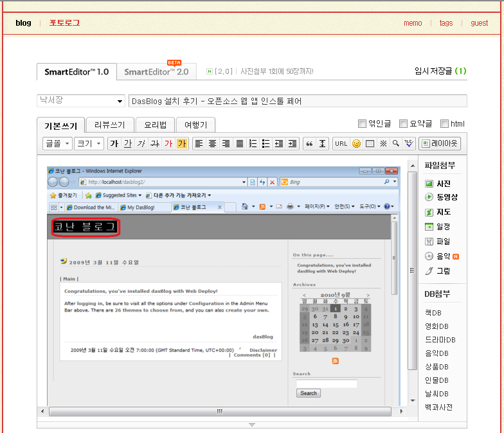This screenshot has width=504, height=433.
Task: Insert quotation block
Action: [x=309, y=144]
